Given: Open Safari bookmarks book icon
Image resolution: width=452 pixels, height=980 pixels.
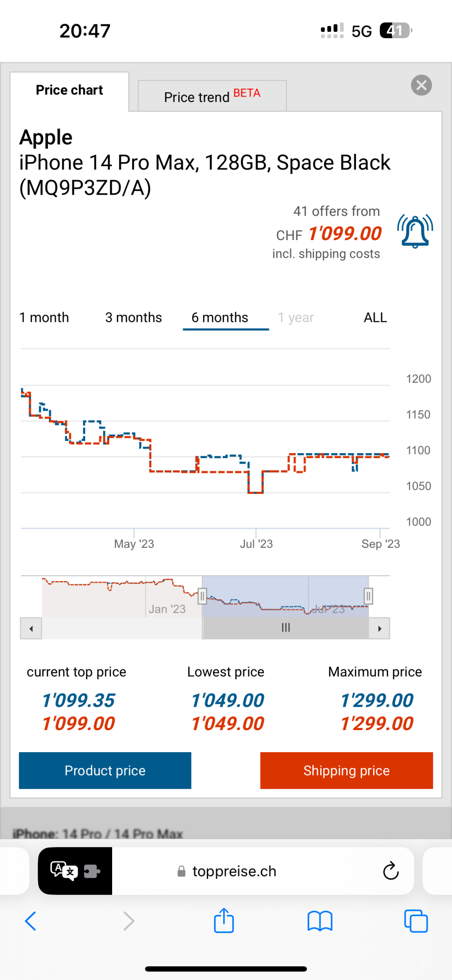Looking at the screenshot, I should [x=320, y=921].
